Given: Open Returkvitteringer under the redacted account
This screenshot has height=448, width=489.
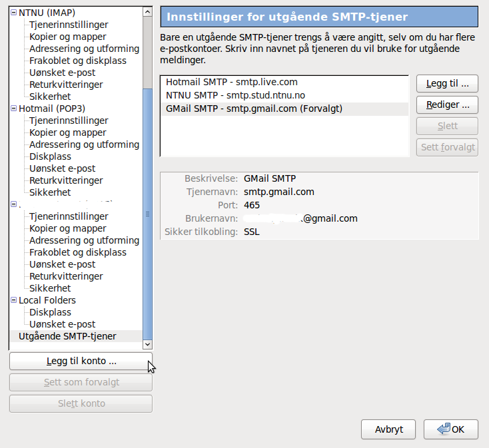Looking at the screenshot, I should (x=66, y=276).
